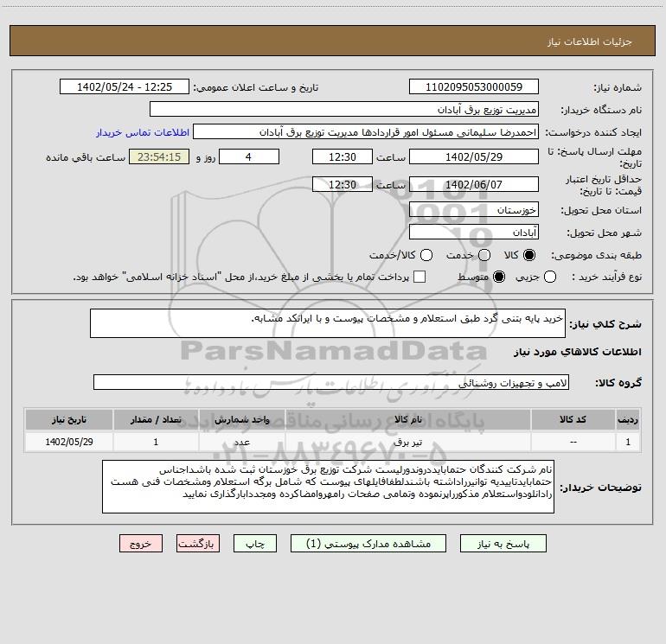The image size is (666, 644).
Task: Open buyer contact info link
Action: point(143,132)
